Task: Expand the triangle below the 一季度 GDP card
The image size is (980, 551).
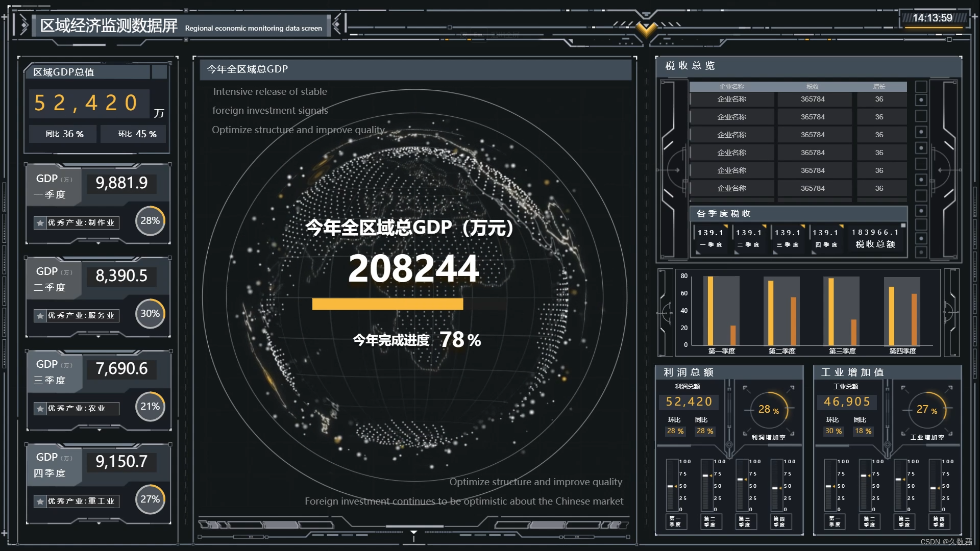Action: [99, 243]
